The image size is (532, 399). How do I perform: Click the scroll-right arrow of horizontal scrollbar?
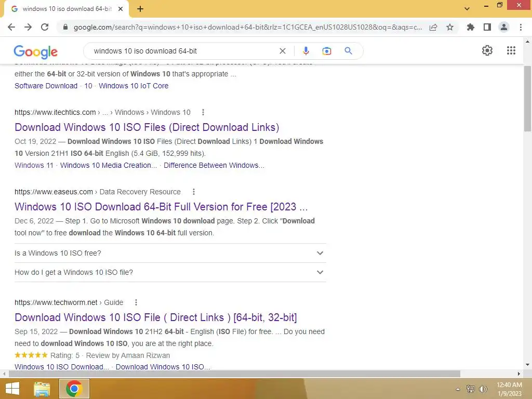(x=519, y=374)
